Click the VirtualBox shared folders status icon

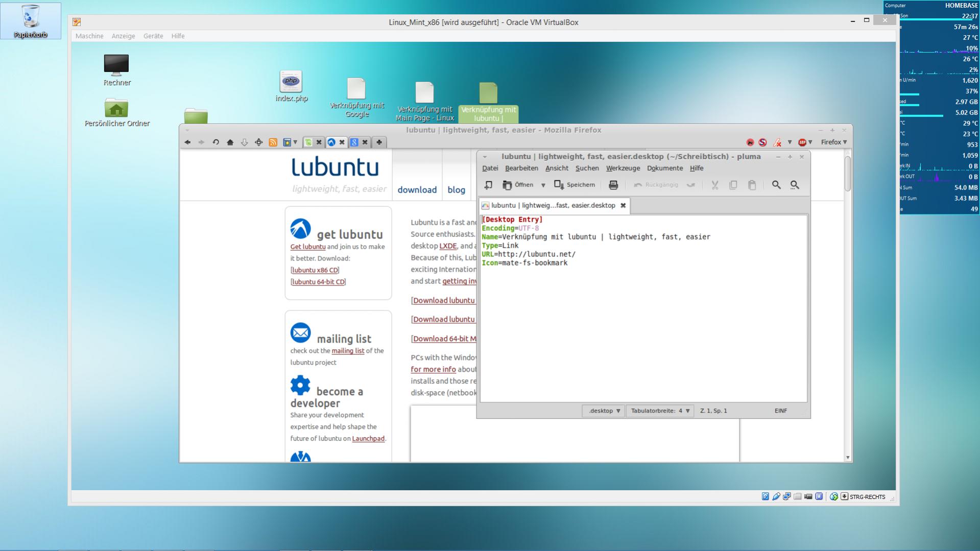click(797, 496)
